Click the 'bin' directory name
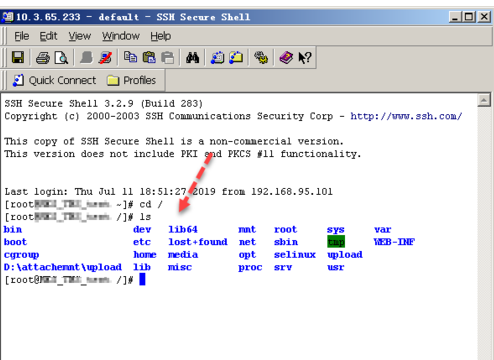This screenshot has width=494, height=360. coord(13,230)
